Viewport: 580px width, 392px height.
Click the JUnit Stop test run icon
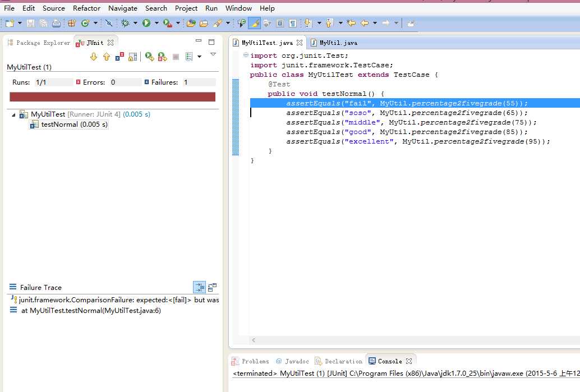[176, 57]
